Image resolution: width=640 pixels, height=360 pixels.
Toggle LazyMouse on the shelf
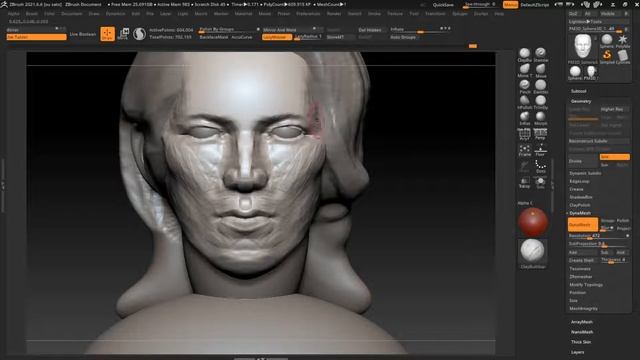[276, 37]
